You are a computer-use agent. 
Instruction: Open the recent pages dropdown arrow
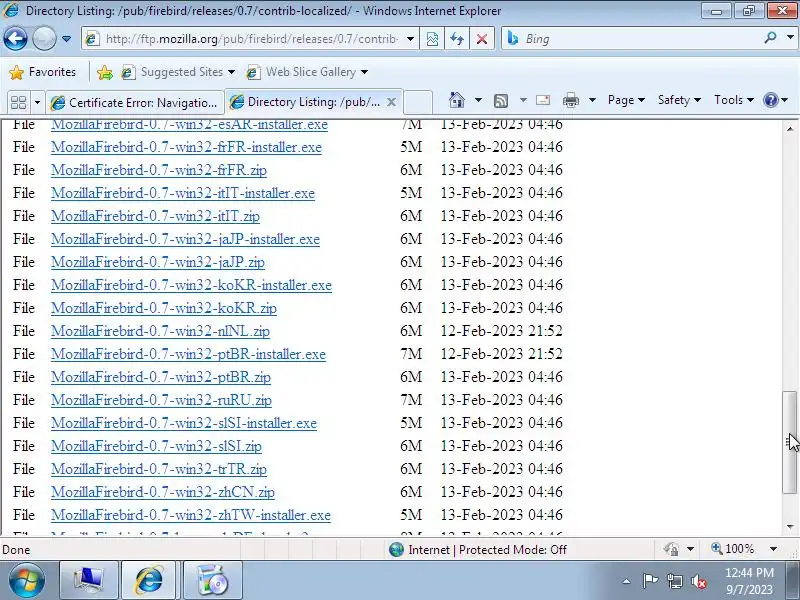click(x=66, y=39)
